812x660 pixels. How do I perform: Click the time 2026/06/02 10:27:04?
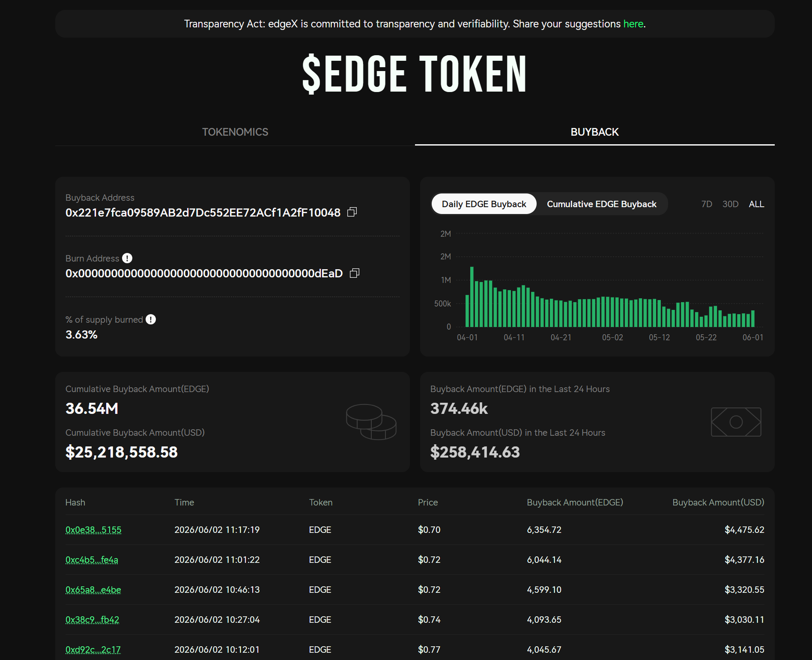pyautogui.click(x=217, y=620)
